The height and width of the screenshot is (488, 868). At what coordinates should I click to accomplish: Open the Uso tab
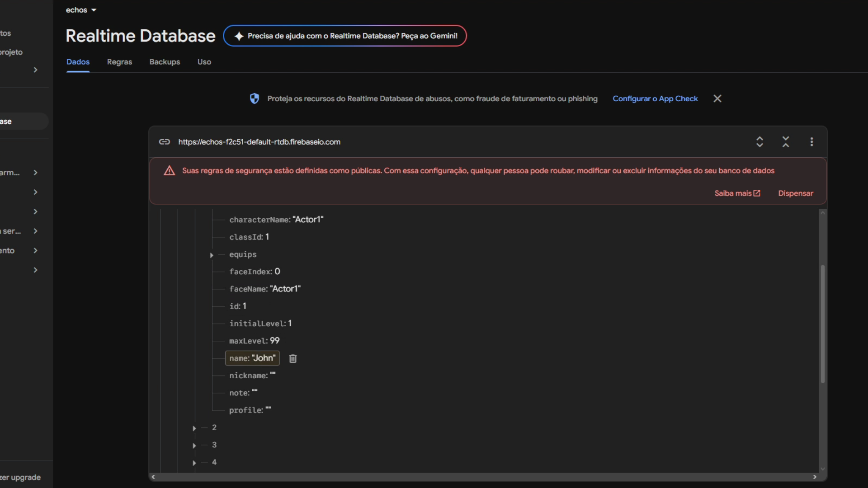(x=204, y=62)
